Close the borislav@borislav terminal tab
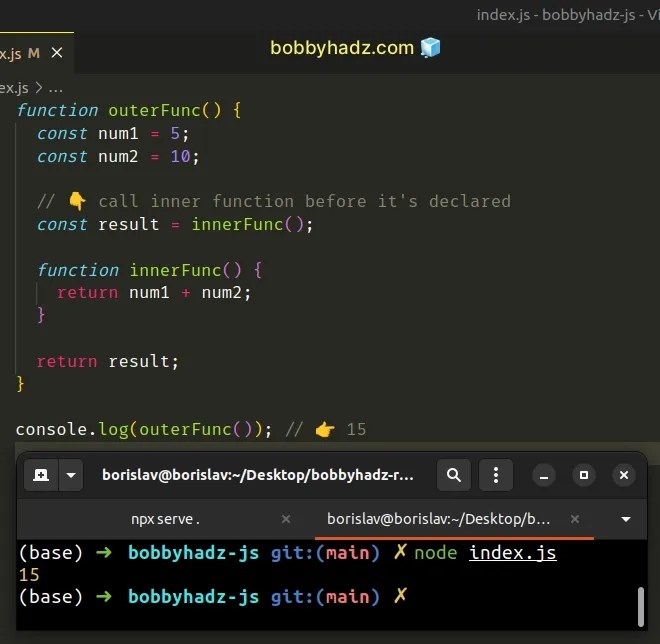Image resolution: width=660 pixels, height=644 pixels. [x=575, y=519]
